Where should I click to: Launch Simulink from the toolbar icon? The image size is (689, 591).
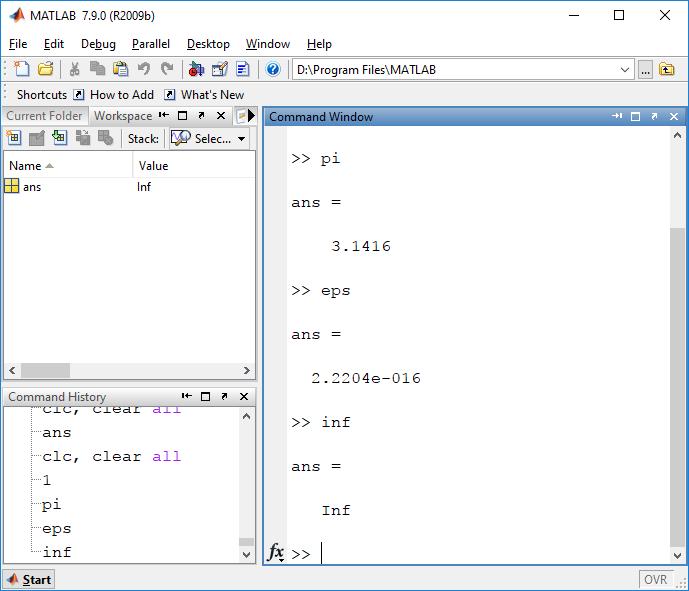tap(196, 69)
